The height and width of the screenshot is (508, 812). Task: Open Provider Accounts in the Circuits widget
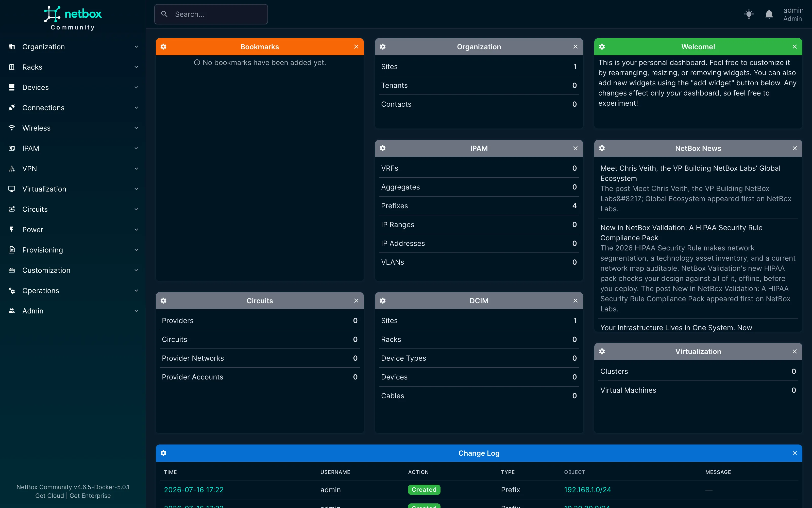tap(260, 377)
